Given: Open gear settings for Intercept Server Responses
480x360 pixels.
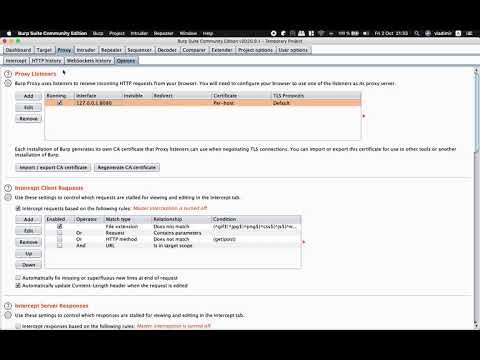Looking at the screenshot, I should [x=8, y=315].
